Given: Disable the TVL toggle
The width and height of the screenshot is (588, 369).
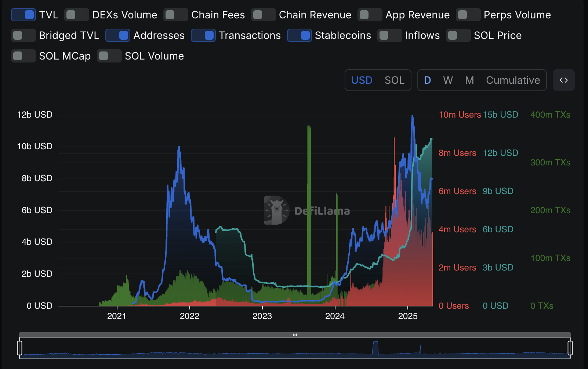Looking at the screenshot, I should (23, 15).
